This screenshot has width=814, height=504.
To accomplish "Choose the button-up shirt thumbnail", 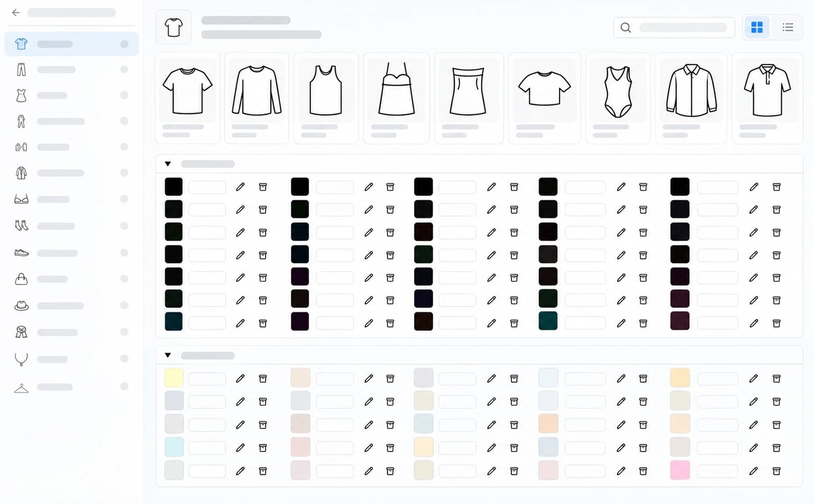I will 691,98.
